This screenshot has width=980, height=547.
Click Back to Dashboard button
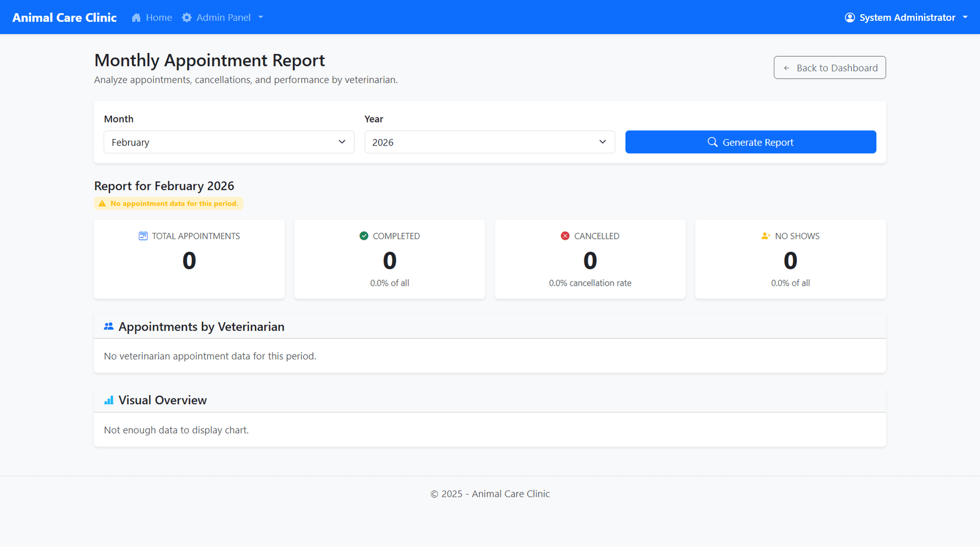point(829,68)
